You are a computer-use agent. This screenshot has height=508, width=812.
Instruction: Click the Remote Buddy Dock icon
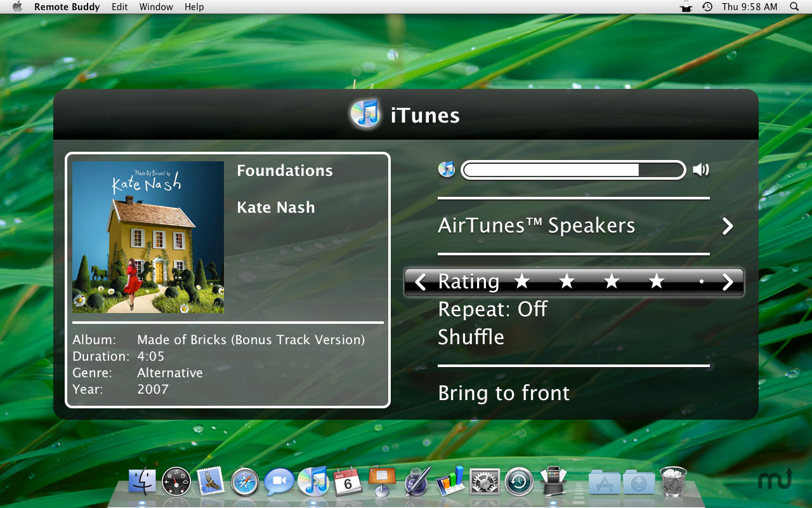pyautogui.click(x=553, y=481)
